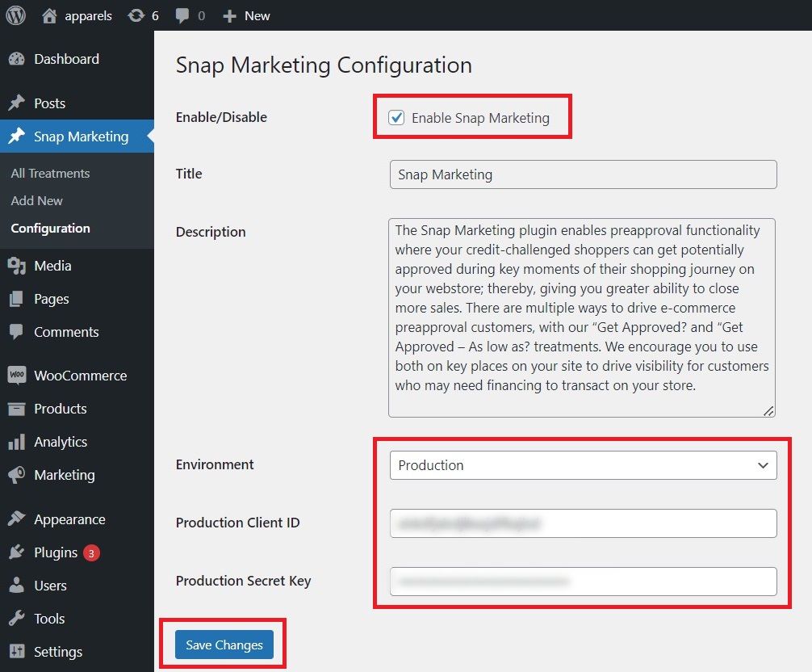812x672 pixels.
Task: Open Media menu label
Action: click(x=52, y=266)
